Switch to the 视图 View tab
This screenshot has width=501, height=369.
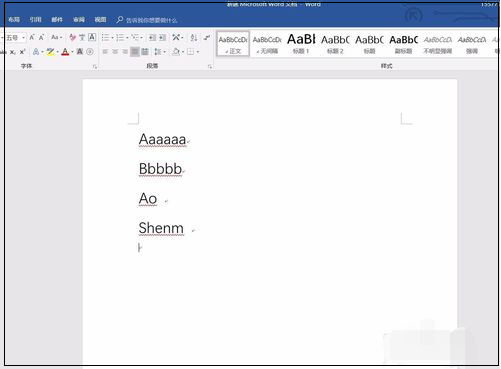pyautogui.click(x=100, y=20)
